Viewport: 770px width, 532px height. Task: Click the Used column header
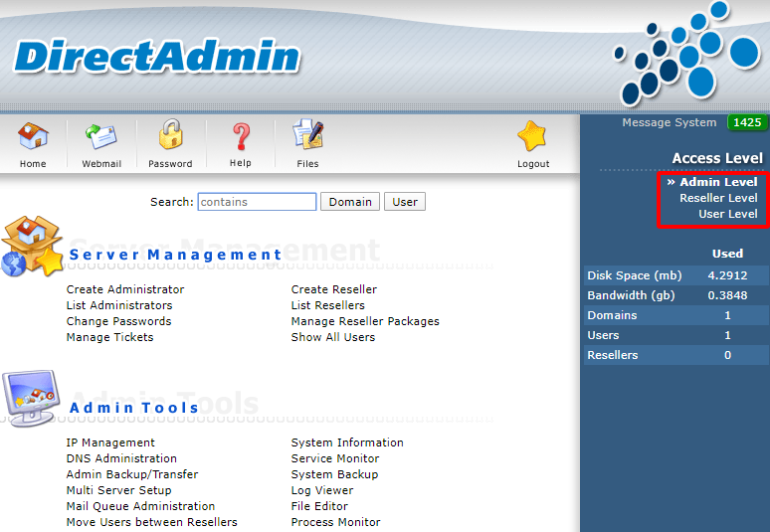click(727, 254)
